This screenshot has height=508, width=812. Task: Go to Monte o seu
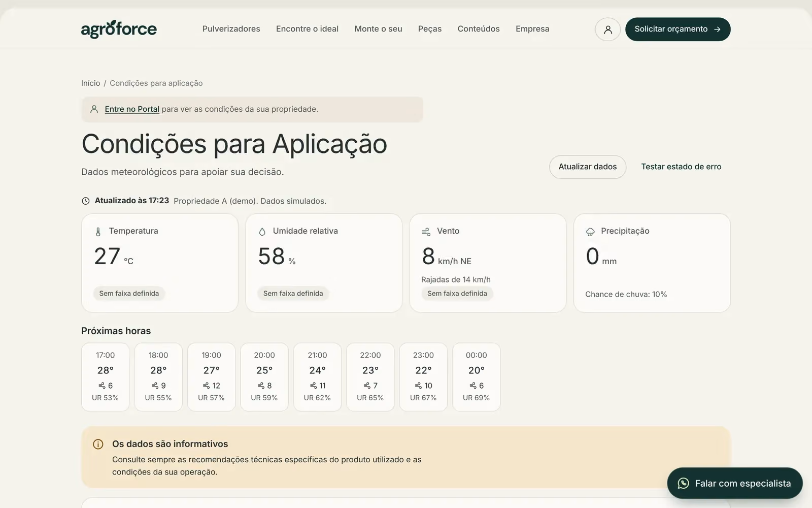[378, 29]
